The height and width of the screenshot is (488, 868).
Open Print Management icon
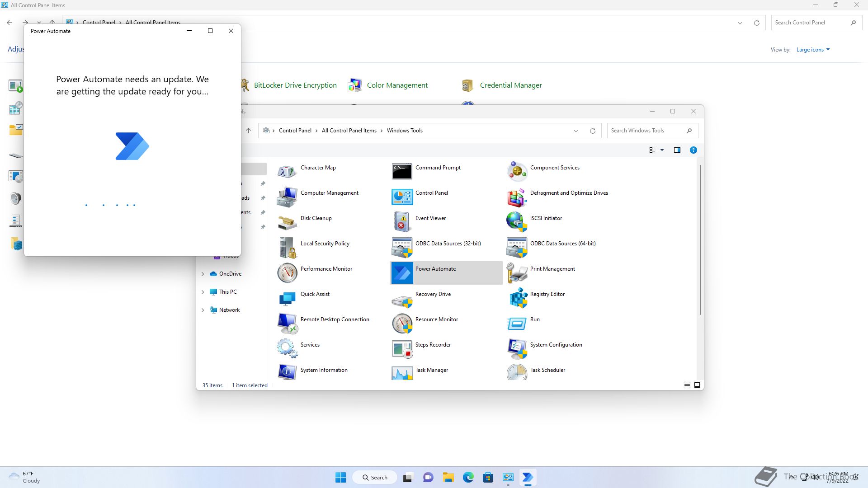517,273
